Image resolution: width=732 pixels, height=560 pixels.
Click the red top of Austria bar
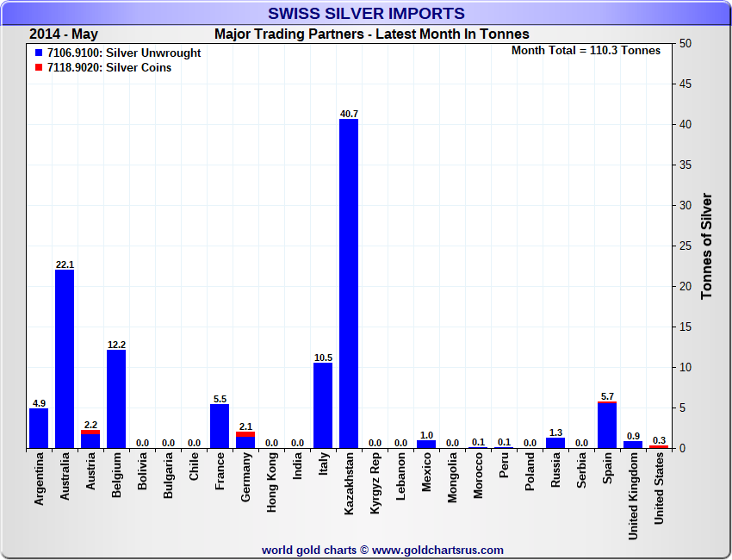click(90, 432)
